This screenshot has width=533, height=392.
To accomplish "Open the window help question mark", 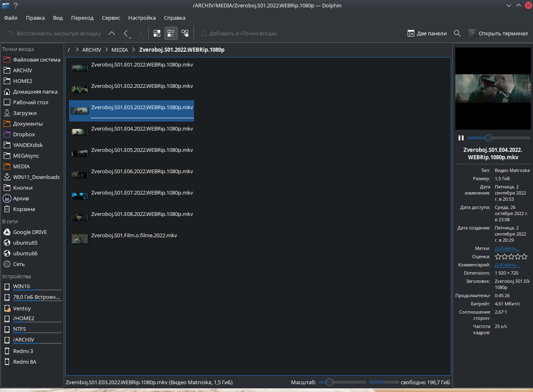I will (16, 5).
